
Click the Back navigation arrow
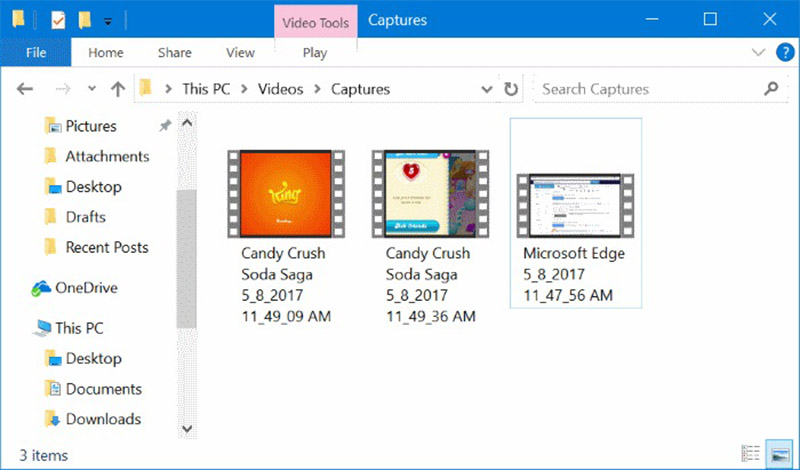point(26,89)
